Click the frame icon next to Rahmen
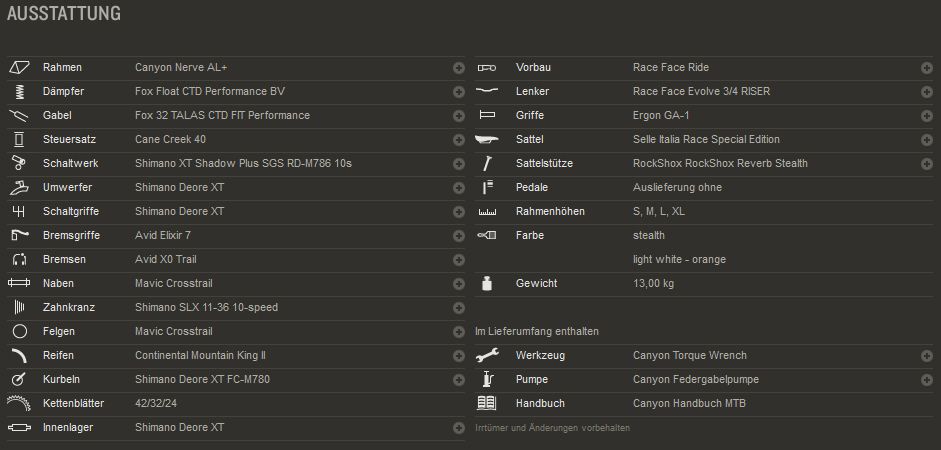 pyautogui.click(x=19, y=67)
